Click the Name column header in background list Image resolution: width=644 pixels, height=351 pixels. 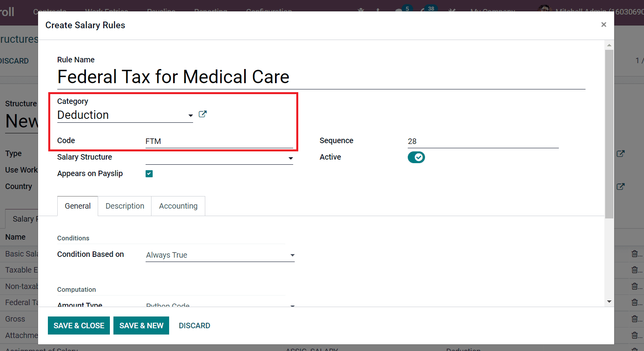pos(15,237)
